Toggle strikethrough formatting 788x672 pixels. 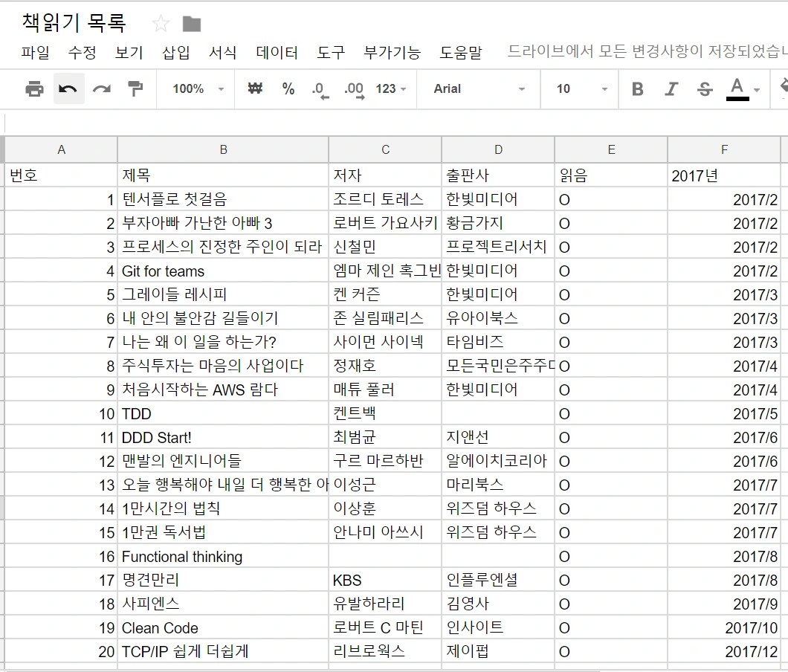point(704,88)
